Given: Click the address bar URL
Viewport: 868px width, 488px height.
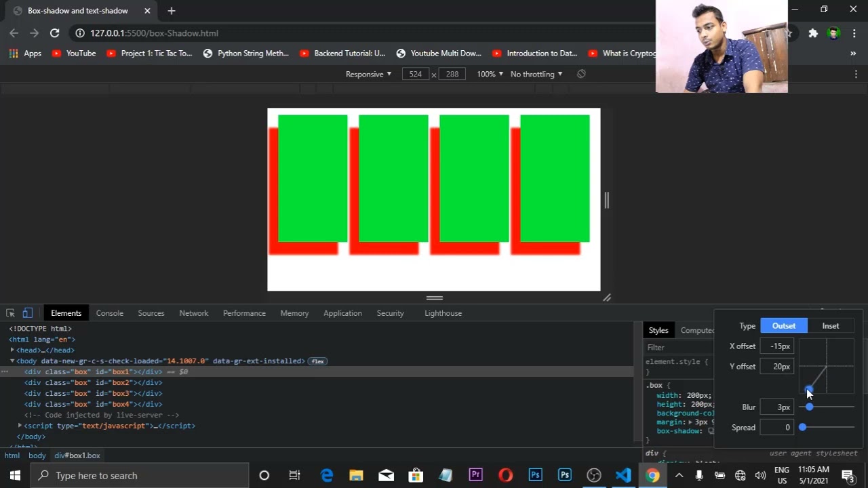Looking at the screenshot, I should pyautogui.click(x=155, y=33).
